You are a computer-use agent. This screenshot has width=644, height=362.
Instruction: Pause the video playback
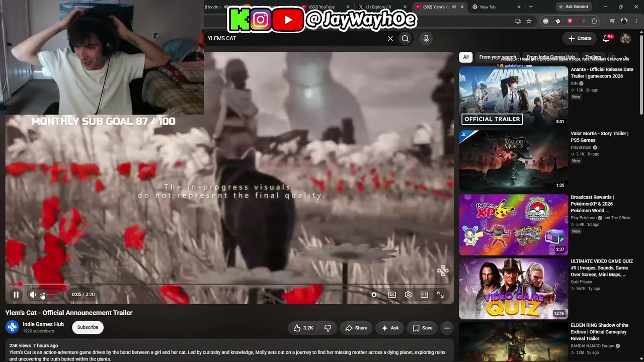click(x=16, y=295)
